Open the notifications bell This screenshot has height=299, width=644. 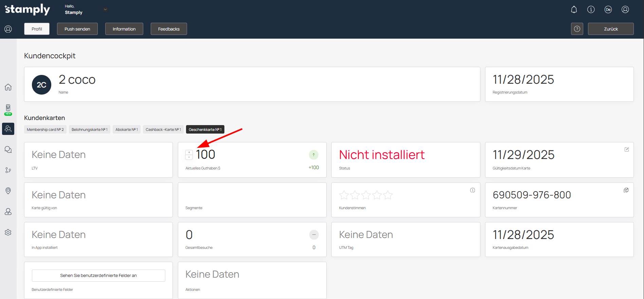coord(574,9)
